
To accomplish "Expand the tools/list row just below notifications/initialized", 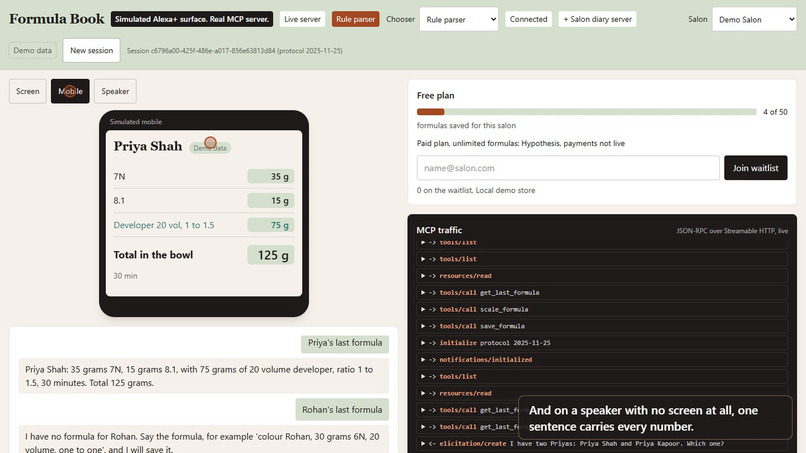I will tap(602, 376).
